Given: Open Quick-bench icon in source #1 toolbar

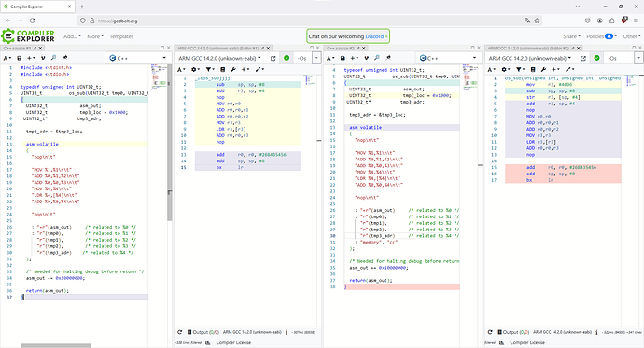Looking at the screenshot, I should 65,58.
